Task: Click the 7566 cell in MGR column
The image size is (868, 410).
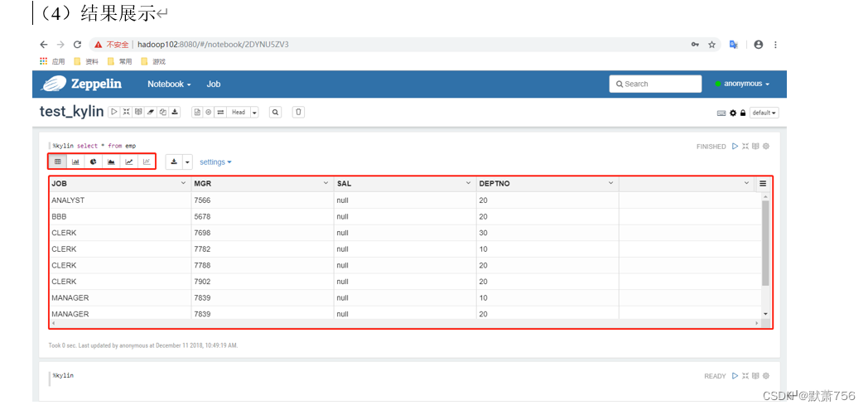Action: (x=263, y=200)
